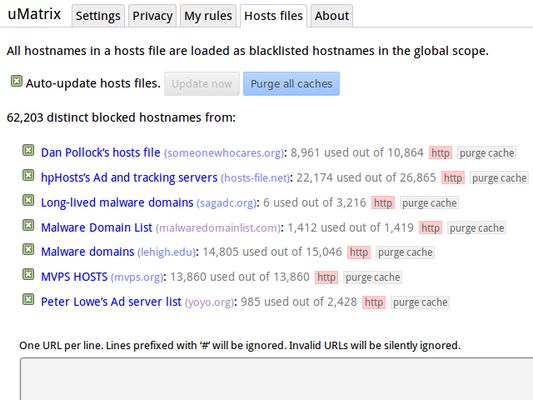Uncheck hpHosts's Ad and tracking servers checkbox
This screenshot has width=533, height=400.
tap(28, 175)
